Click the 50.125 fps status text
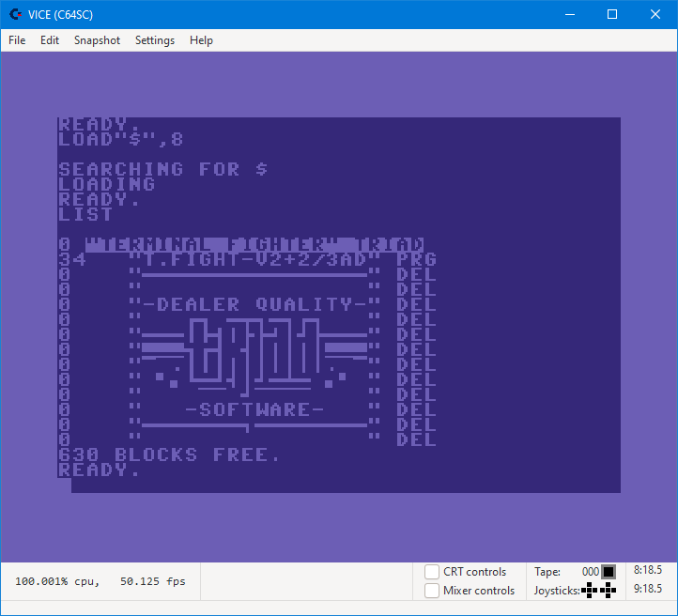The image size is (678, 616). click(153, 581)
